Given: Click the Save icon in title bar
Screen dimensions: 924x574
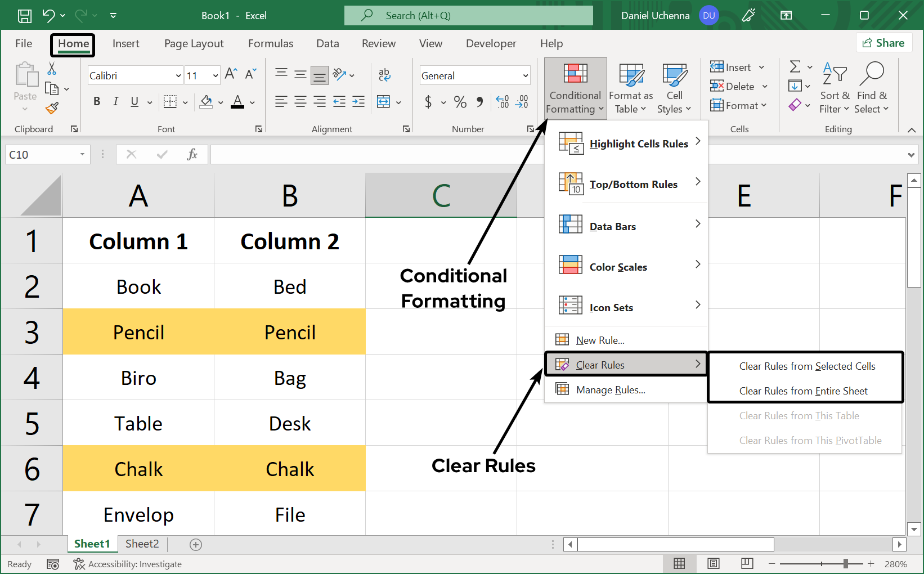Looking at the screenshot, I should [25, 16].
